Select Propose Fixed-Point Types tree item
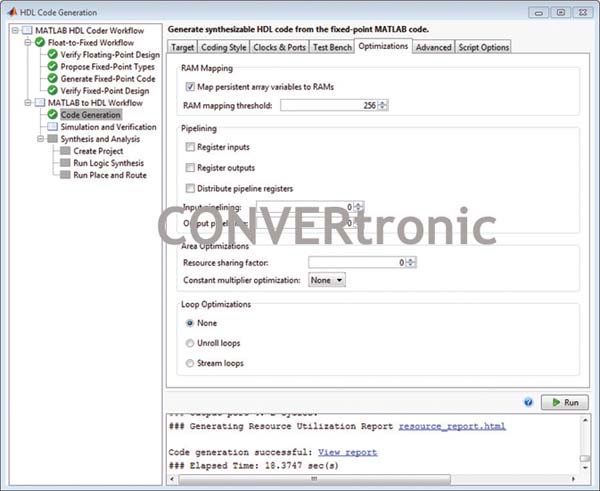The height and width of the screenshot is (491, 600). point(108,67)
